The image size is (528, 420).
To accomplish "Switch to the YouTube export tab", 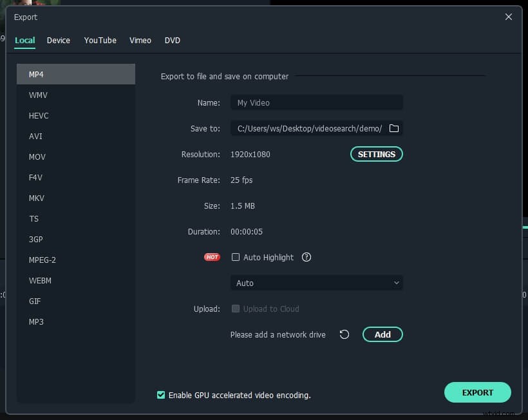I will pos(100,40).
